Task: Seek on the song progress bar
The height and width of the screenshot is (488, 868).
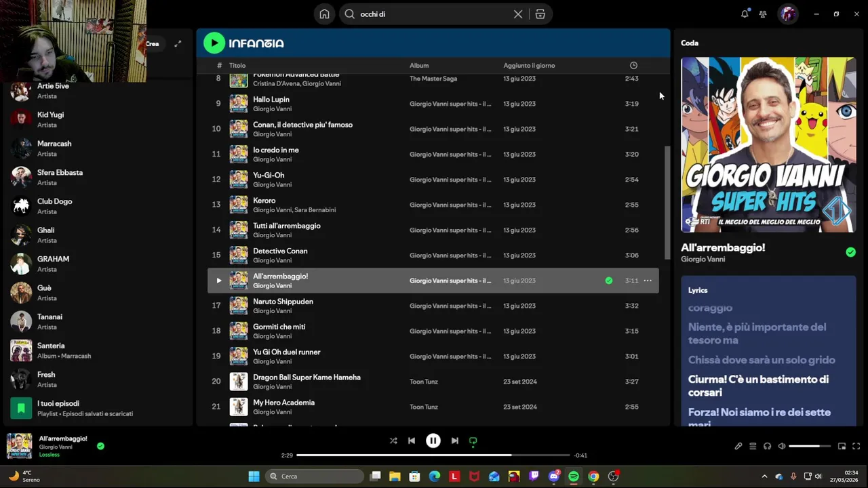Action: click(433, 455)
